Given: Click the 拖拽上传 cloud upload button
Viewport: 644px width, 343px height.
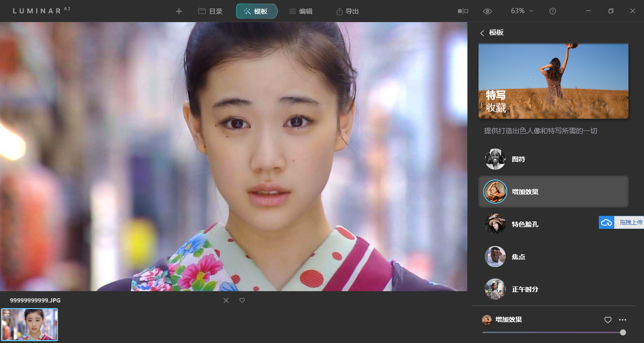Looking at the screenshot, I should click(x=621, y=222).
